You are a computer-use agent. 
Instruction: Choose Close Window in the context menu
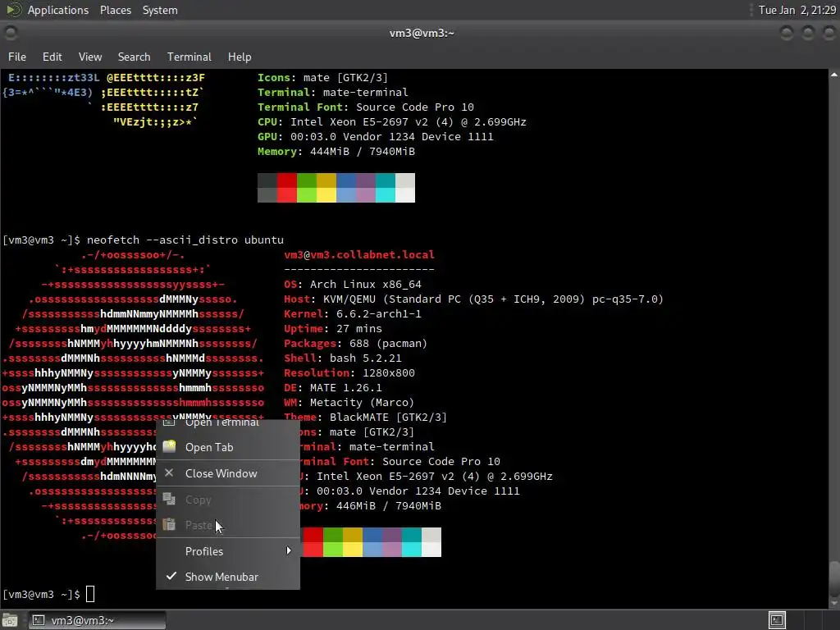tap(228, 473)
